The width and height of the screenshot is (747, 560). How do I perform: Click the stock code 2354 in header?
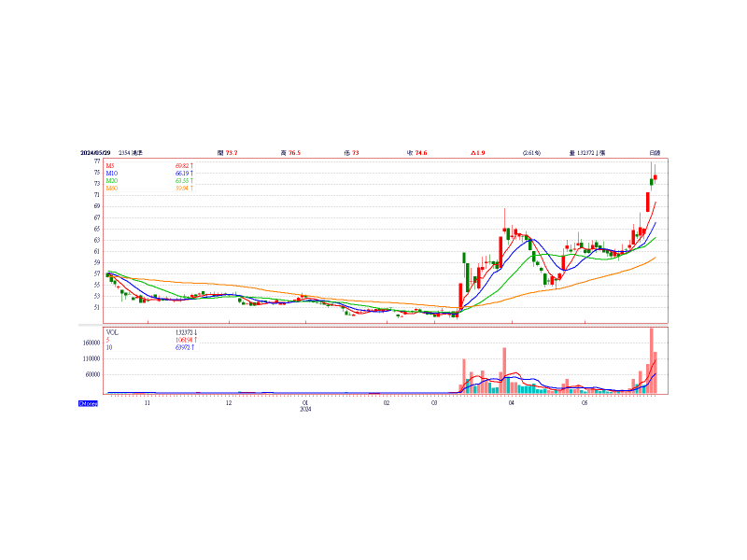pyautogui.click(x=124, y=152)
